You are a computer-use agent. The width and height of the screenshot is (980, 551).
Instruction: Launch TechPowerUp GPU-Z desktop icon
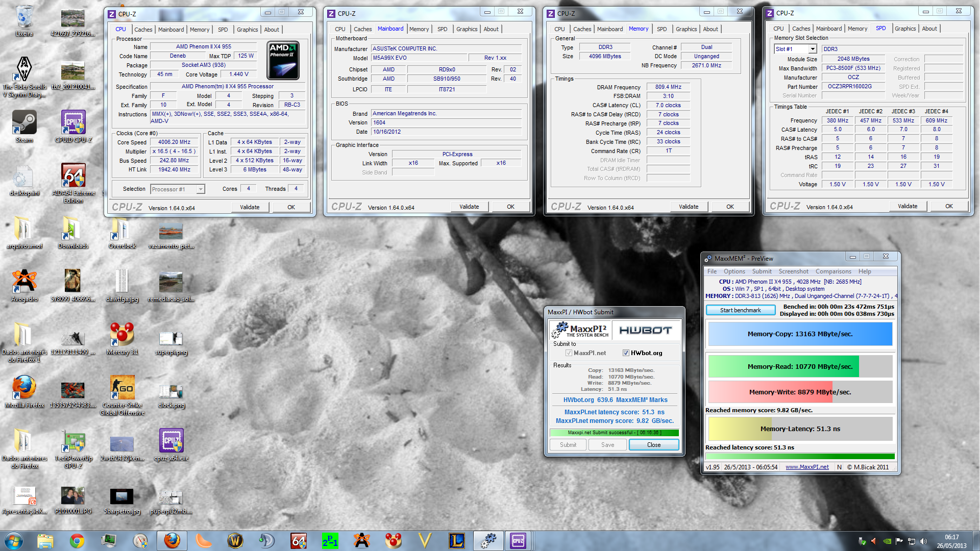coord(73,449)
